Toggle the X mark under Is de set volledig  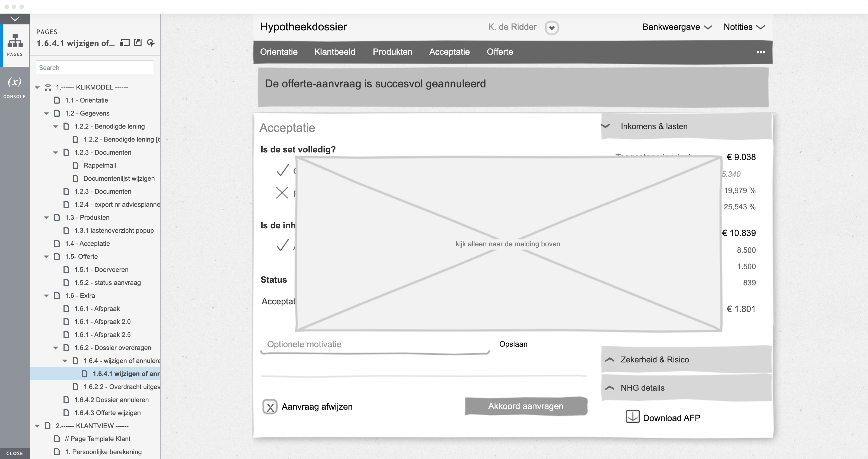(x=282, y=193)
